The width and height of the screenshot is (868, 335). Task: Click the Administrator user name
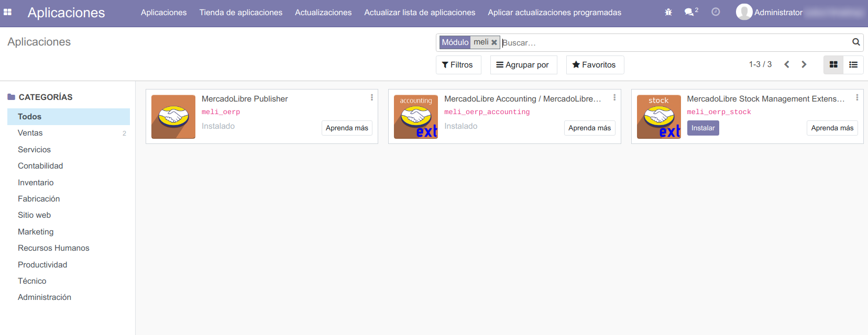[x=778, y=13]
